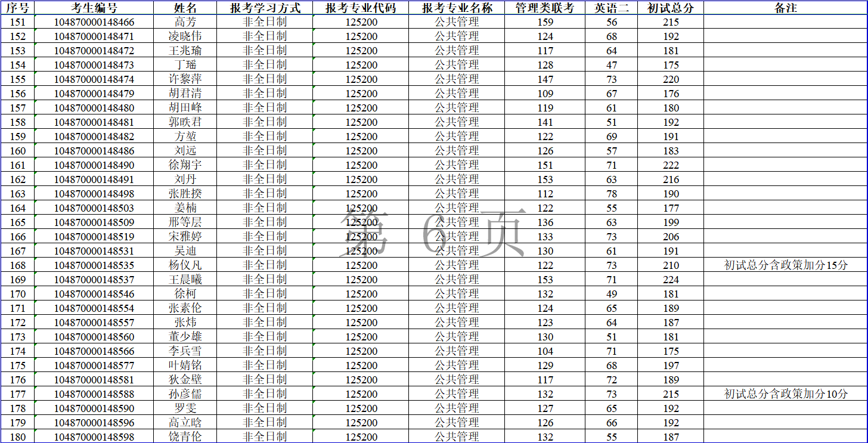Click the remark mentioning 加分15分

(785, 265)
